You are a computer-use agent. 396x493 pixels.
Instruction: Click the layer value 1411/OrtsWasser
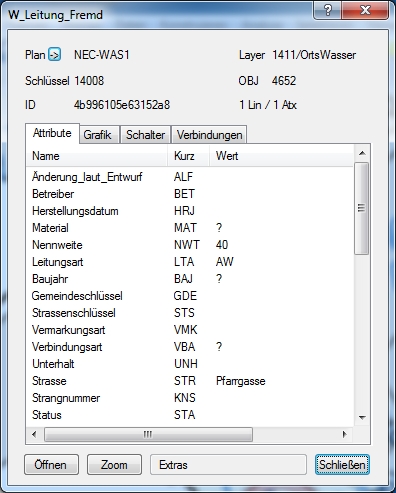click(x=314, y=55)
